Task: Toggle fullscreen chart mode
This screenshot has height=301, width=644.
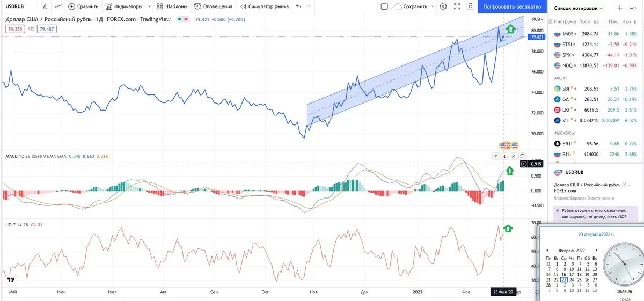Action: [457, 6]
